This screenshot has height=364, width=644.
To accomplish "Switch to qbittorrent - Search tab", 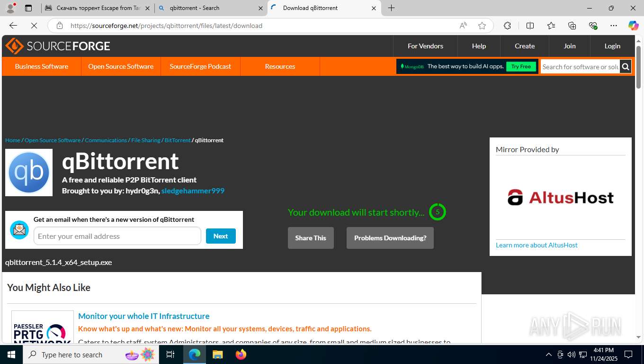I will point(211,8).
